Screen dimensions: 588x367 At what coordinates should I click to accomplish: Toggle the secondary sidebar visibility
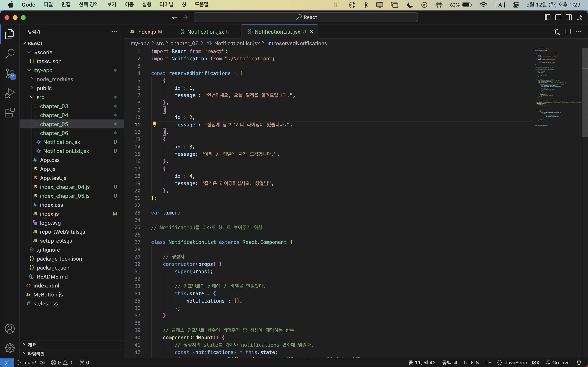point(569,17)
